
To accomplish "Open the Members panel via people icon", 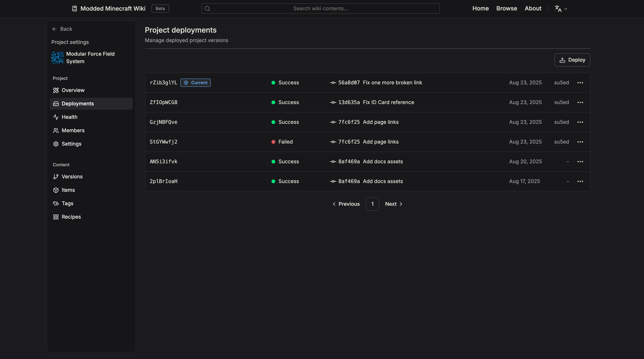I will point(56,130).
